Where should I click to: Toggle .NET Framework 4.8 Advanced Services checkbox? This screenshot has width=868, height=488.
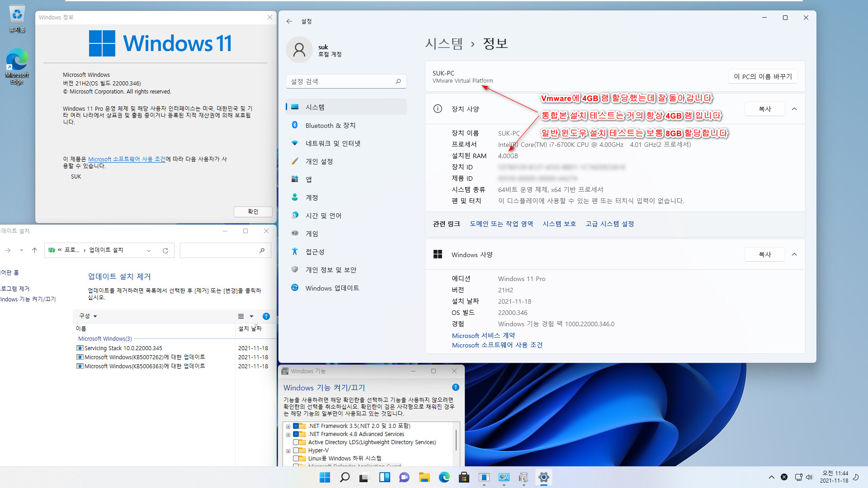(296, 434)
